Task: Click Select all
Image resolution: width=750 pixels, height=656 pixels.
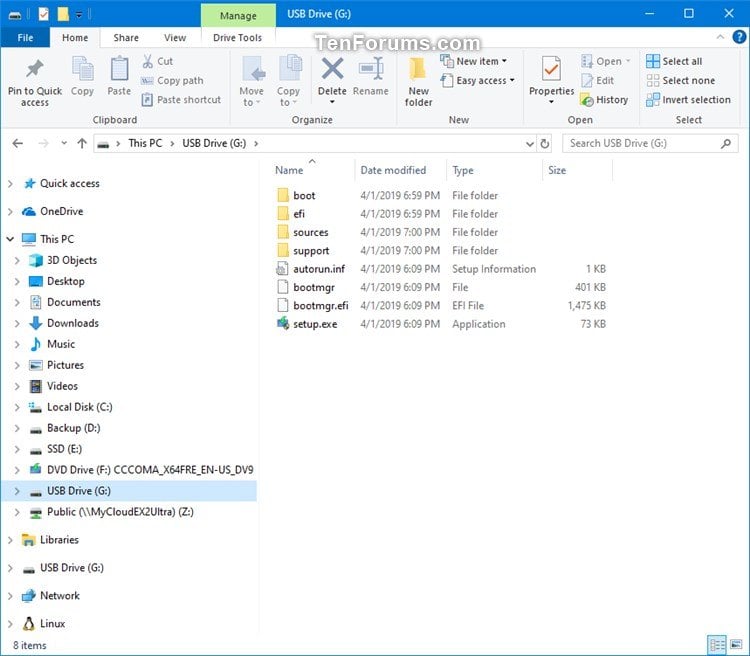Action: click(674, 61)
